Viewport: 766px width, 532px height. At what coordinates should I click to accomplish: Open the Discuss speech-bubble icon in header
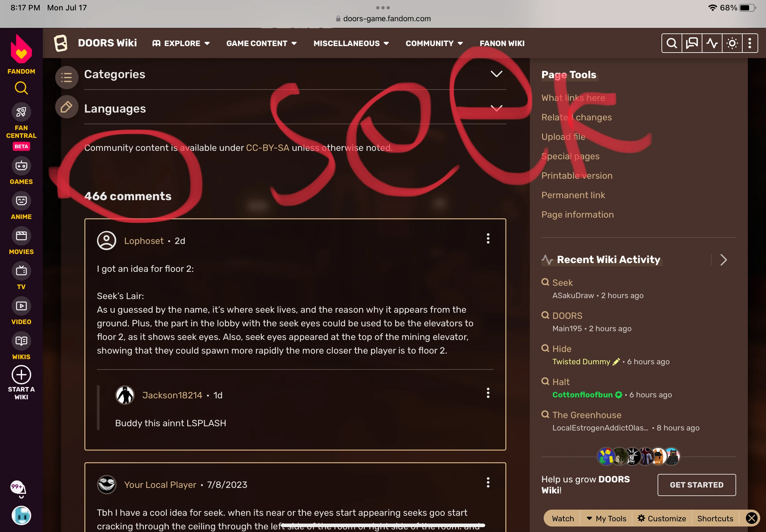coord(692,43)
